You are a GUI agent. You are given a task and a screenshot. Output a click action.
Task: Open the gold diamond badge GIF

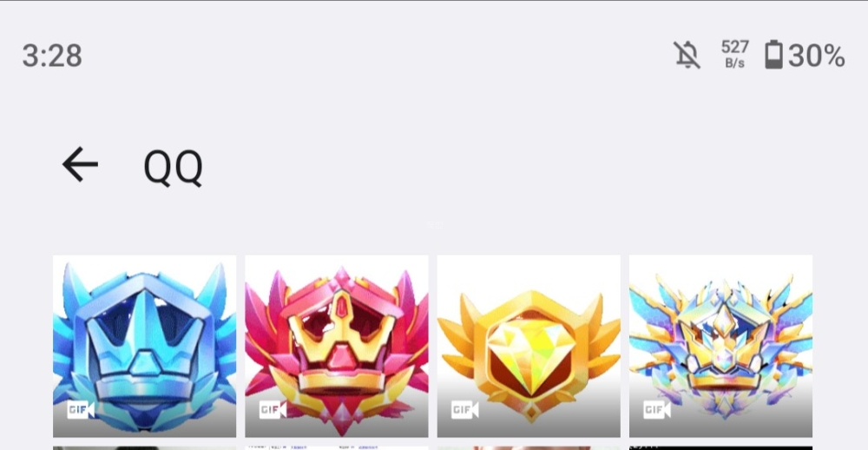[x=529, y=347]
